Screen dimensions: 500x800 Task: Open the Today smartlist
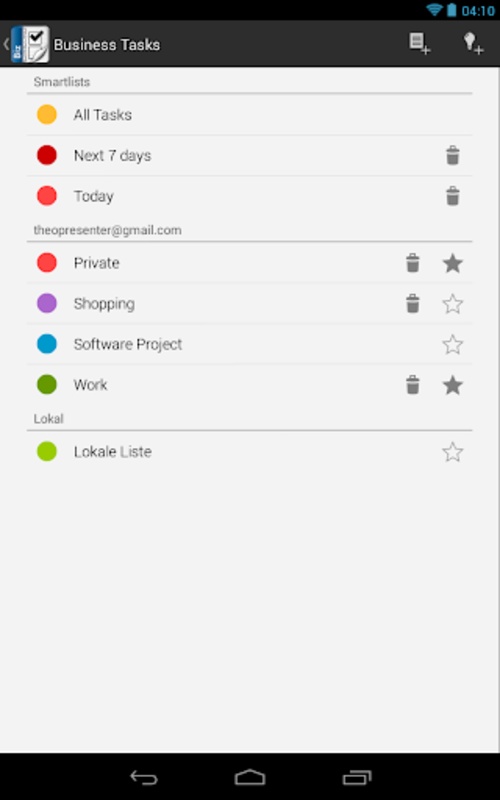click(249, 196)
